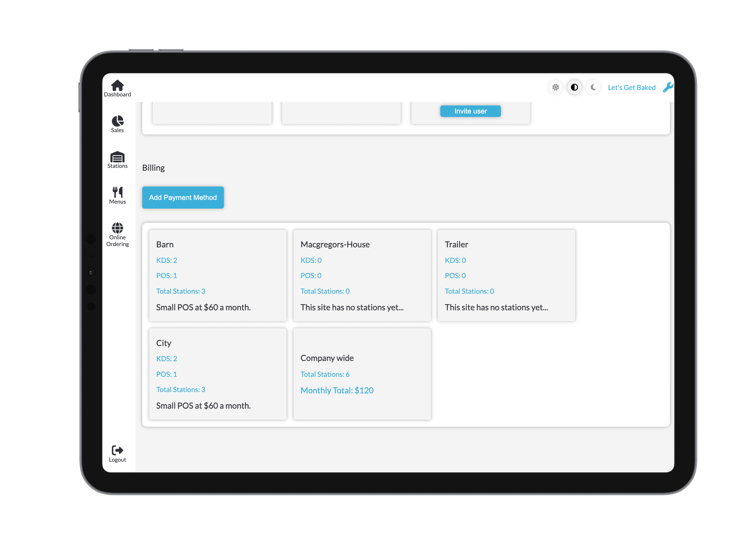This screenshot has height=534, width=756.
Task: Click the Monthly Total: $120 text
Action: pyautogui.click(x=337, y=390)
